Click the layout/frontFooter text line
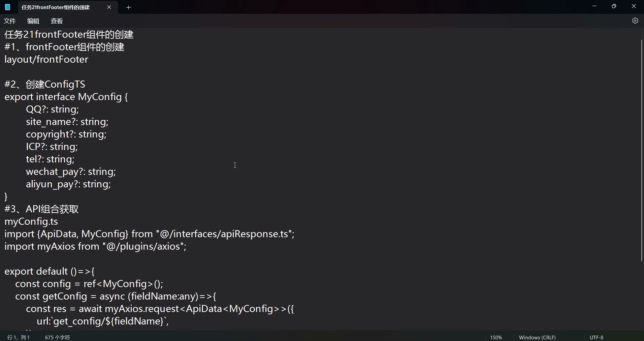The width and height of the screenshot is (644, 341). click(x=46, y=59)
